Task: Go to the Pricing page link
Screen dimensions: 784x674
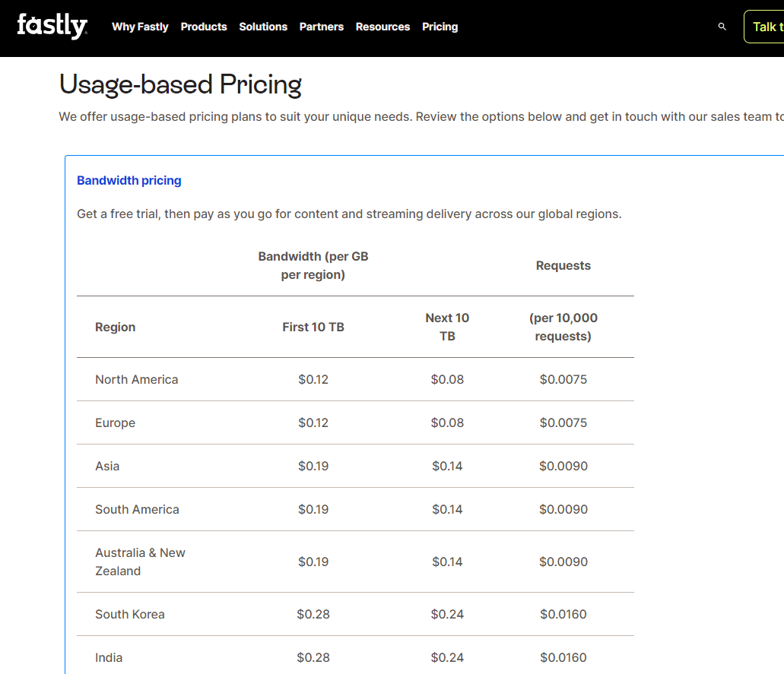Action: tap(440, 27)
